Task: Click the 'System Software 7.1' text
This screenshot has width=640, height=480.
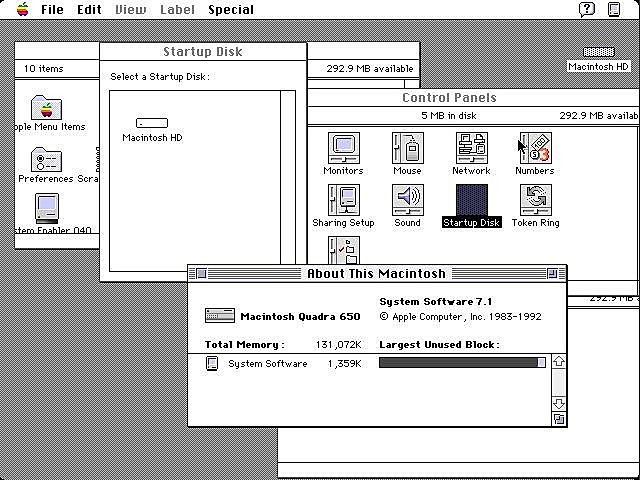Action: click(436, 302)
